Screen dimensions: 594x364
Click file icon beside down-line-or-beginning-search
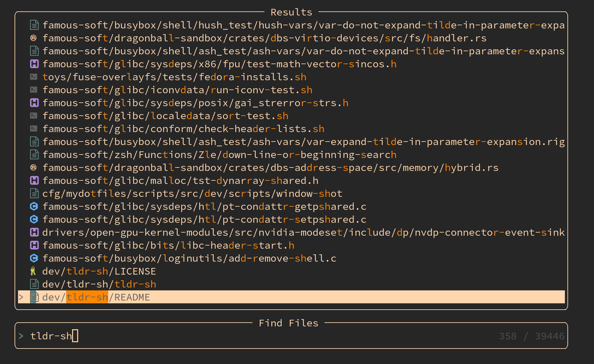click(34, 155)
